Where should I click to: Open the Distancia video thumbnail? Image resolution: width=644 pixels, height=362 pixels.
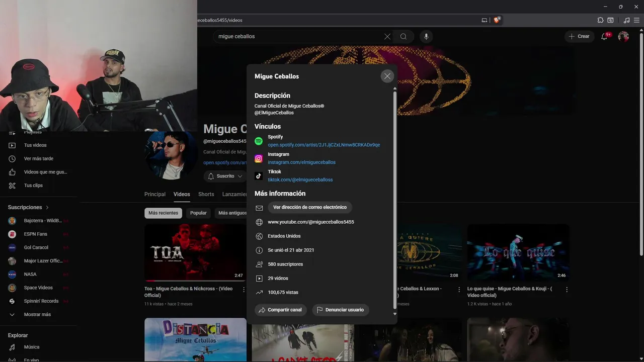click(x=195, y=340)
